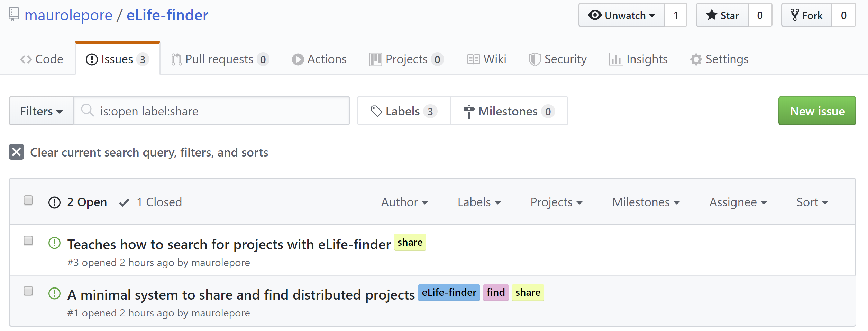Switch to the Security tab

[x=557, y=59]
